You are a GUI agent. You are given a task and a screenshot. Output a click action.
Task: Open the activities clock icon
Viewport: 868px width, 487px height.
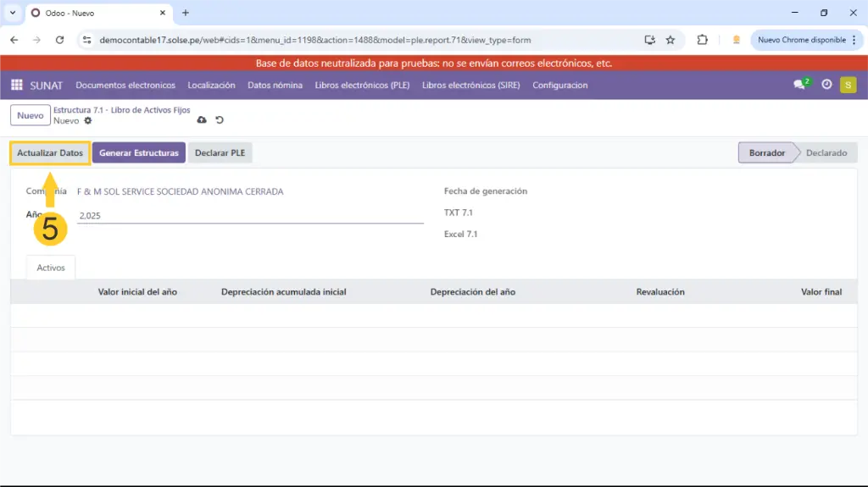826,85
